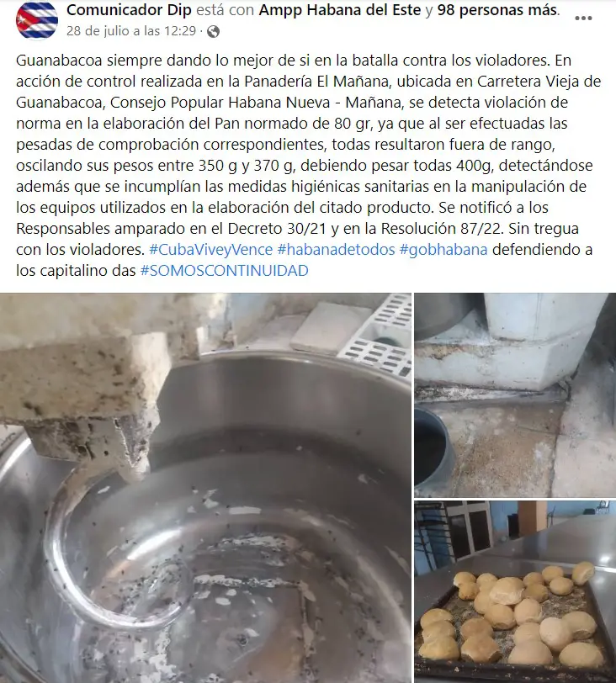Open the post options three-dot menu
The width and height of the screenshot is (616, 683).
[583, 19]
